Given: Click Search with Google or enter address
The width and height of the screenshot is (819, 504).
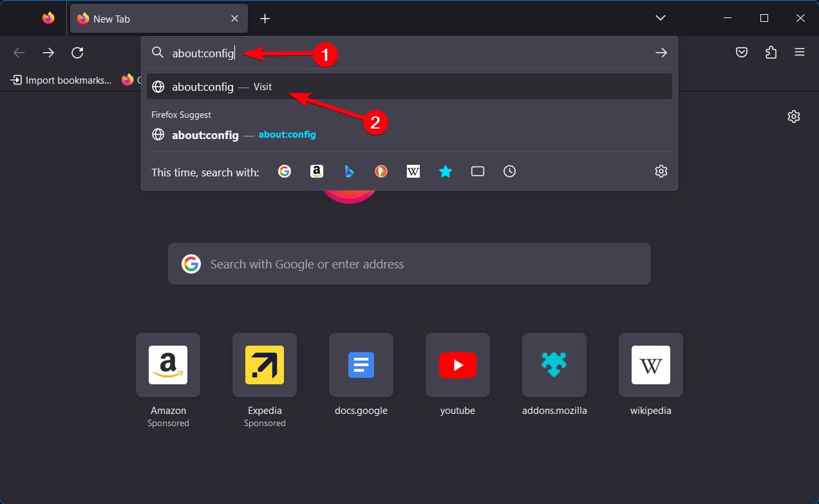Looking at the screenshot, I should (x=409, y=264).
